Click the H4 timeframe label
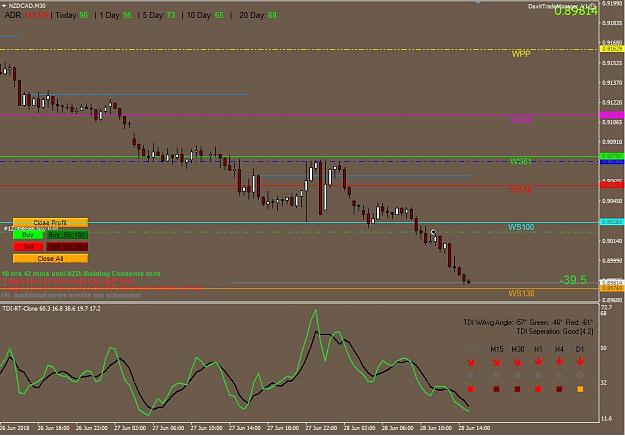Screen dimensions: 625x436 click(559, 349)
